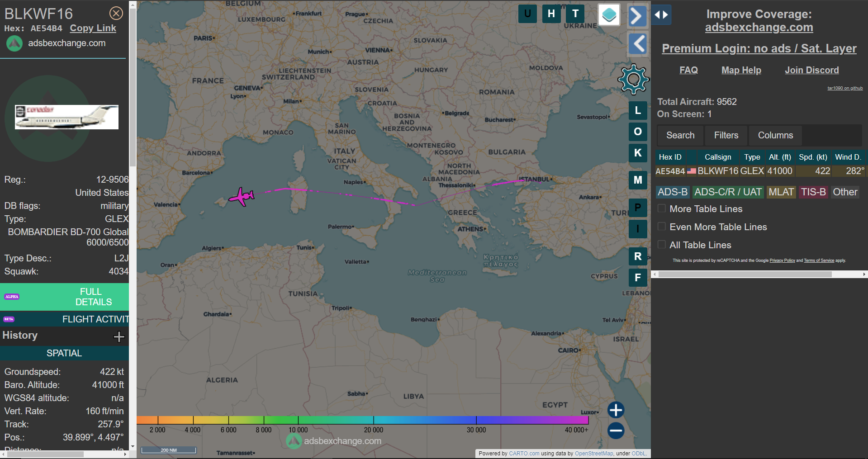Viewport: 868px width, 459px height.
Task: Sort table by Type column
Action: 752,157
